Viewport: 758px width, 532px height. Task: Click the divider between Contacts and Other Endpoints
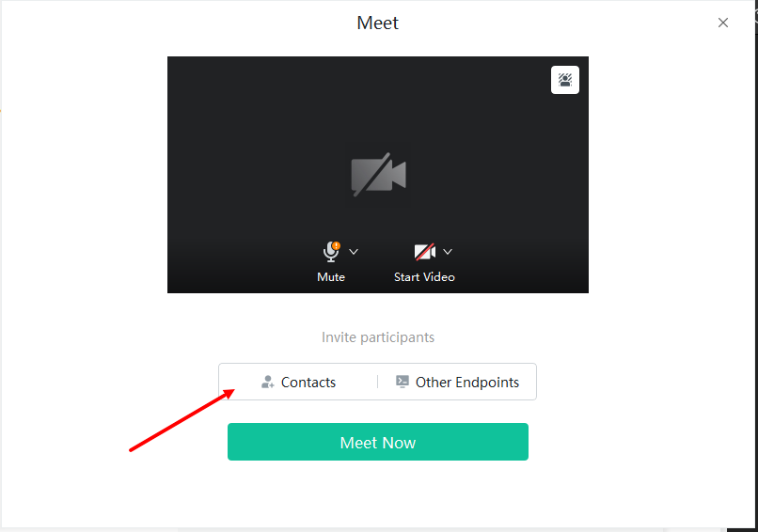pos(377,382)
